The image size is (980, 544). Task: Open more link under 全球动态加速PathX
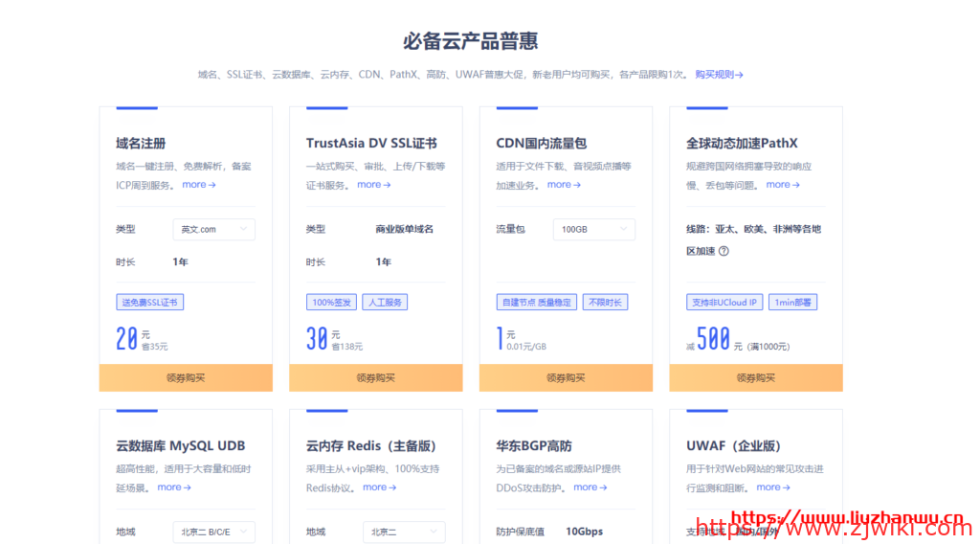[x=783, y=185]
